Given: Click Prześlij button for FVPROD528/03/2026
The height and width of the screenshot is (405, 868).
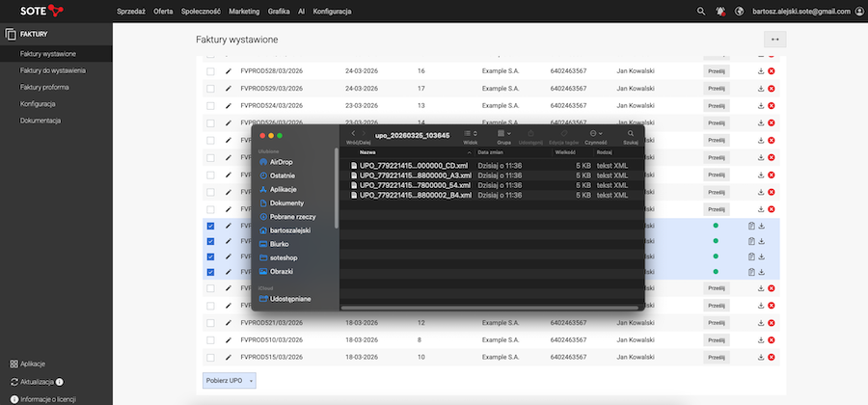Looking at the screenshot, I should tap(717, 71).
